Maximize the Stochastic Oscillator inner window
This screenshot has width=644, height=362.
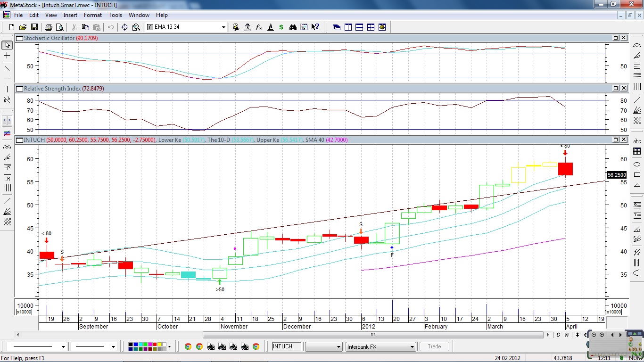coord(616,38)
